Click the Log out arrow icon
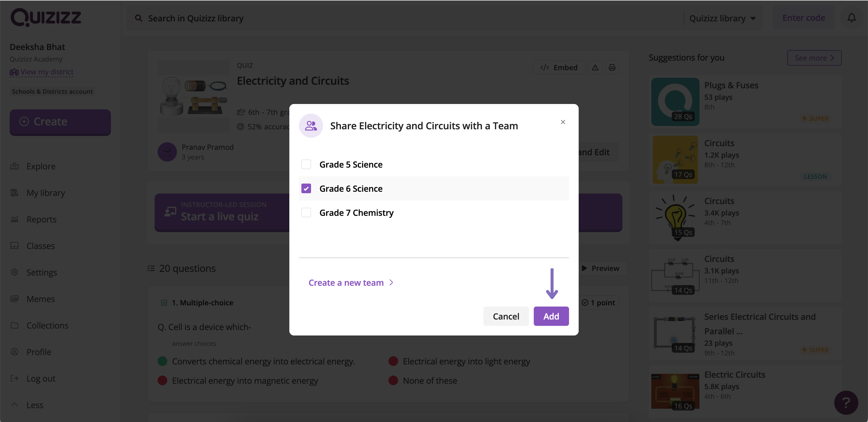The height and width of the screenshot is (422, 868). pyautogui.click(x=14, y=379)
